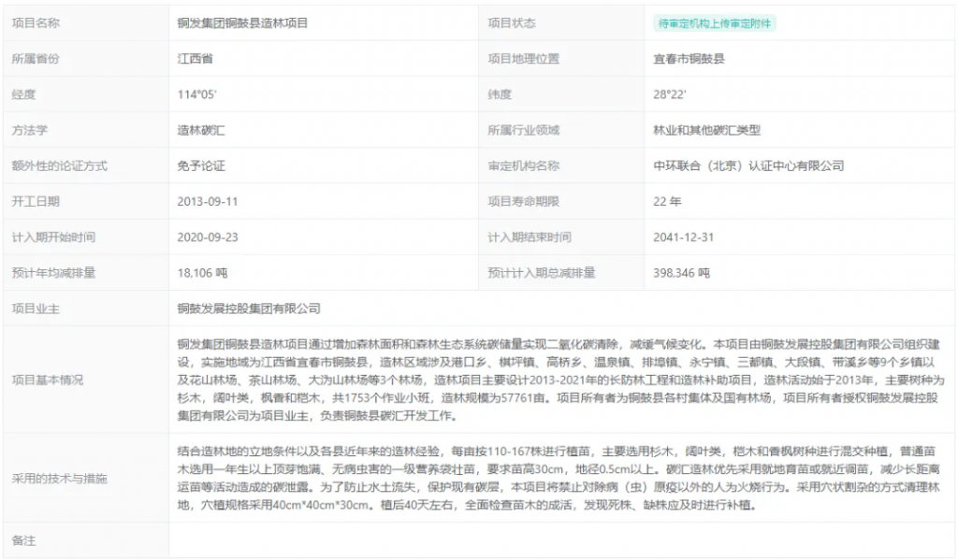Click the 待审定机构上传审定附件 status tag
This screenshot has width=958, height=560.
coord(714,23)
